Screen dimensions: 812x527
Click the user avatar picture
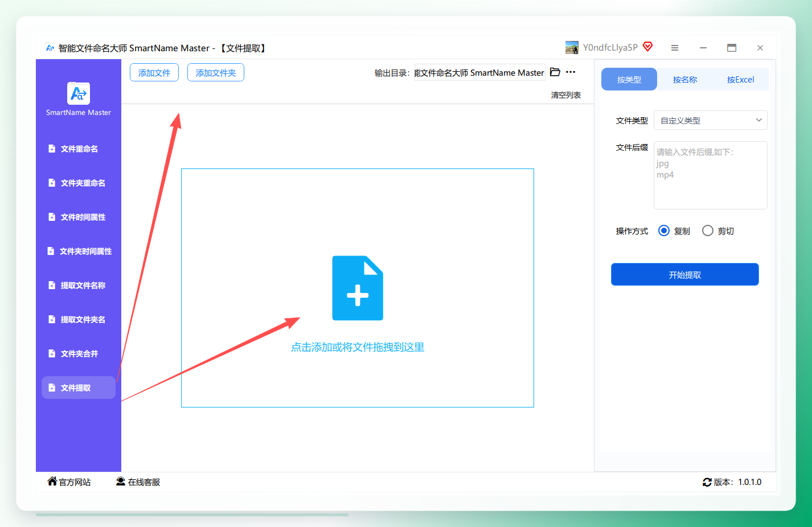click(x=572, y=48)
